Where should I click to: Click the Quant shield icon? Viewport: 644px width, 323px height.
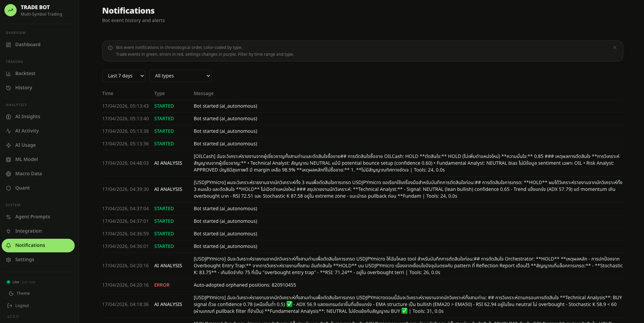8,188
